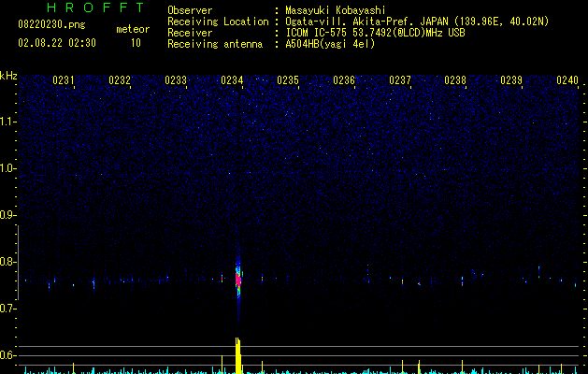Click the 0238 time marker
The height and width of the screenshot is (374, 588).
click(x=455, y=79)
